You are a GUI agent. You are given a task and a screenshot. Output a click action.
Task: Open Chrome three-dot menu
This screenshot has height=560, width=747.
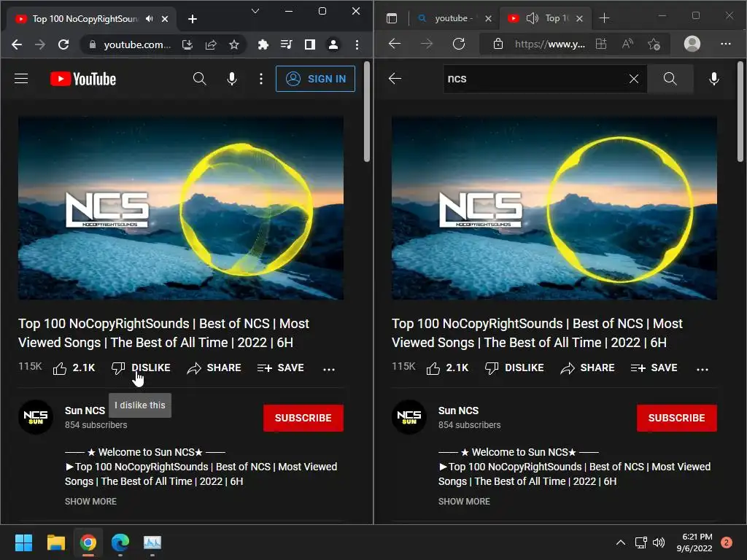(x=357, y=44)
